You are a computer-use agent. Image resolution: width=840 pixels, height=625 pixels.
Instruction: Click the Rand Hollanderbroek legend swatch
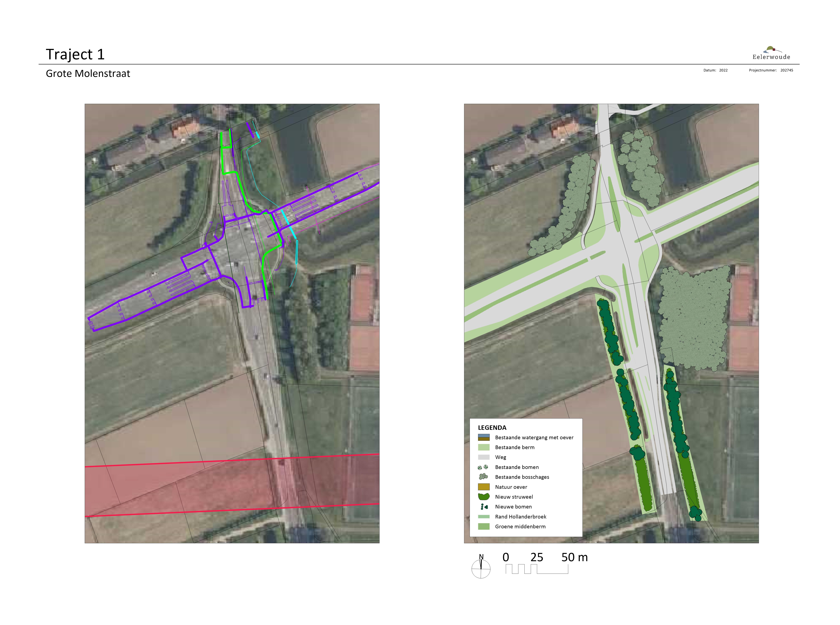coord(484,516)
